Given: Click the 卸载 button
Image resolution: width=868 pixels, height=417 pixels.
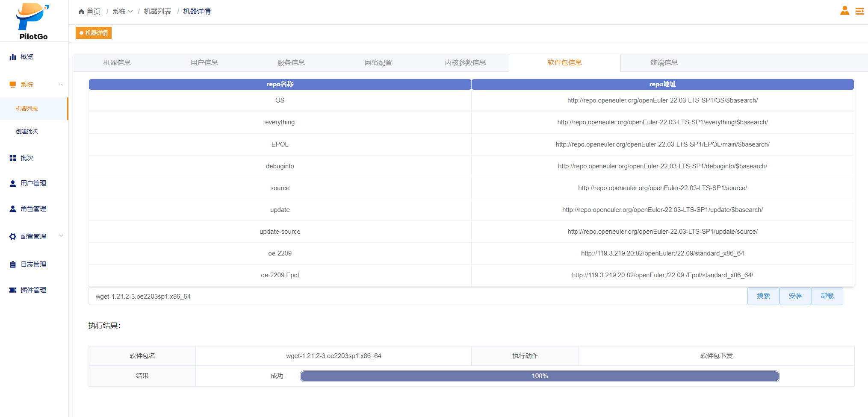Looking at the screenshot, I should (827, 296).
